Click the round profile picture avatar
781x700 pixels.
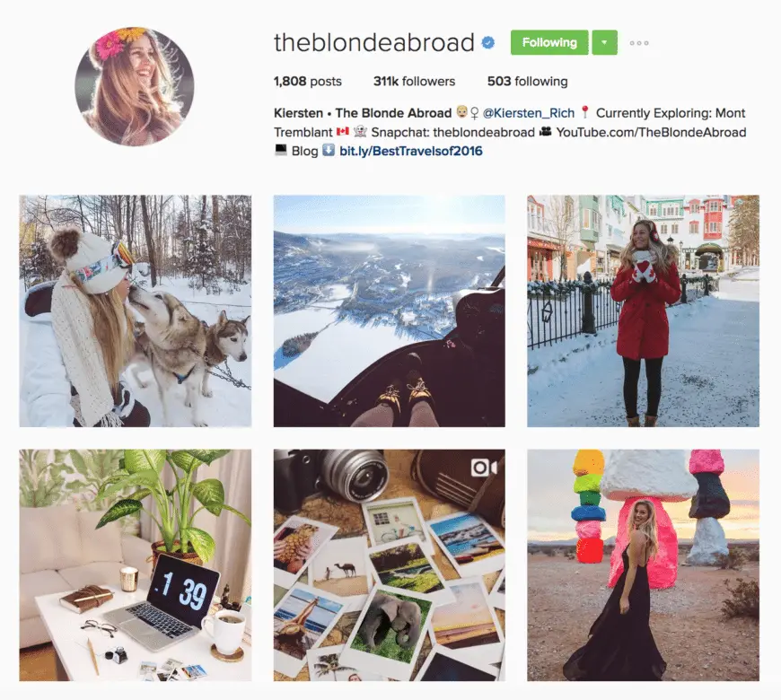[x=135, y=86]
